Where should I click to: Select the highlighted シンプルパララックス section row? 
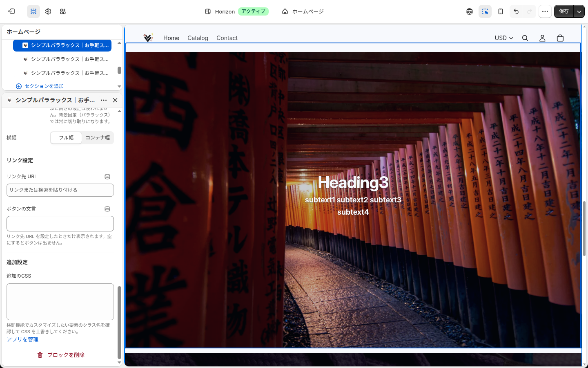click(62, 45)
